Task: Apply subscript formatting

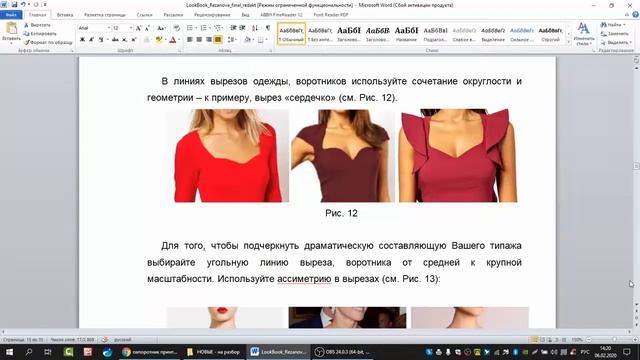Action: point(124,40)
